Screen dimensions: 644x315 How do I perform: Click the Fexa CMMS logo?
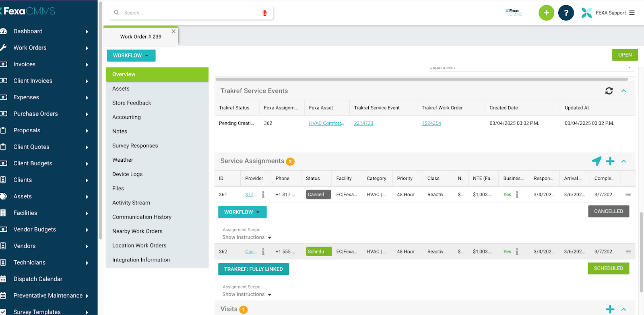point(28,11)
